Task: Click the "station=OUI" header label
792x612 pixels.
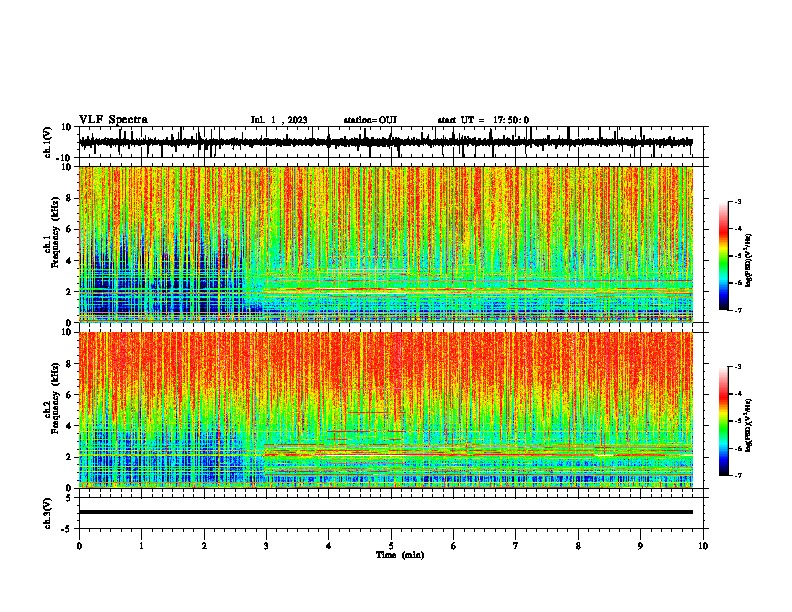Action: pyautogui.click(x=370, y=120)
